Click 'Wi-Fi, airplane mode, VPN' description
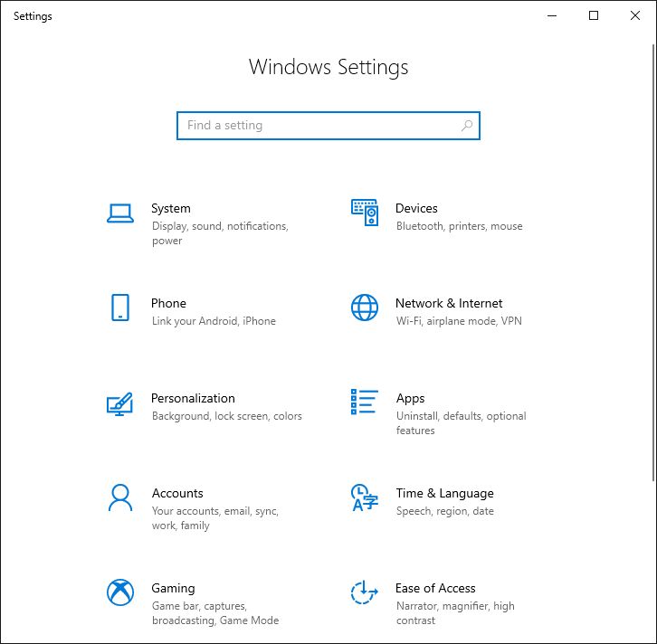The image size is (657, 644). point(459,321)
